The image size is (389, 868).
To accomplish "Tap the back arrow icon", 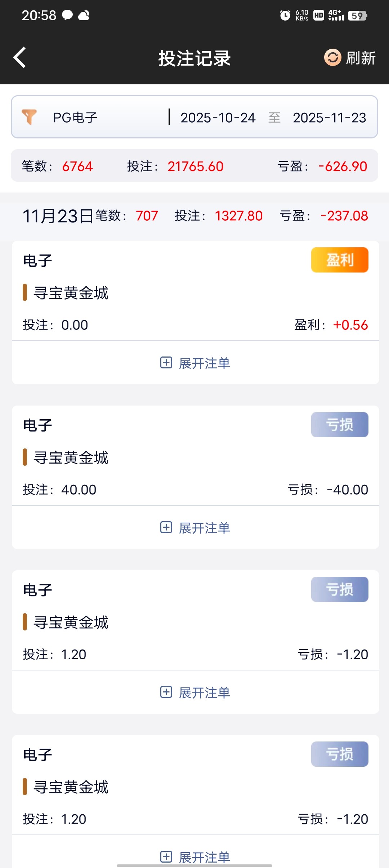I will (20, 57).
